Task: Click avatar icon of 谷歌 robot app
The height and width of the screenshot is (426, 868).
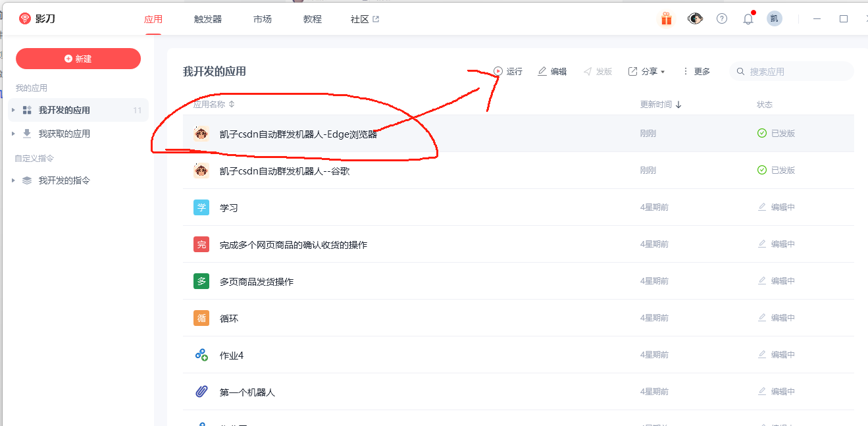Action: tap(201, 171)
